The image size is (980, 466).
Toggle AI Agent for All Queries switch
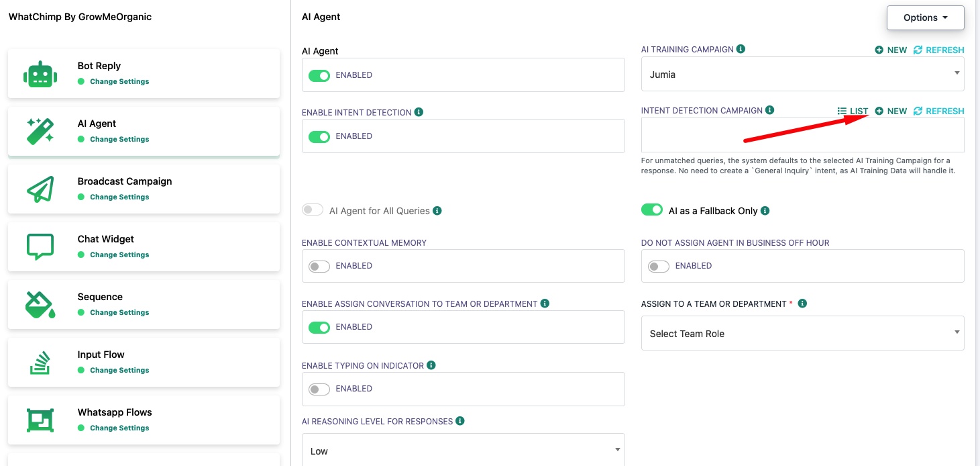[x=313, y=210]
